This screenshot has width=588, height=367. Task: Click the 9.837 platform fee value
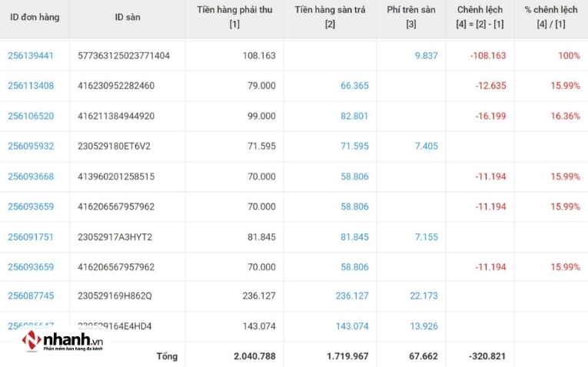[x=426, y=56]
